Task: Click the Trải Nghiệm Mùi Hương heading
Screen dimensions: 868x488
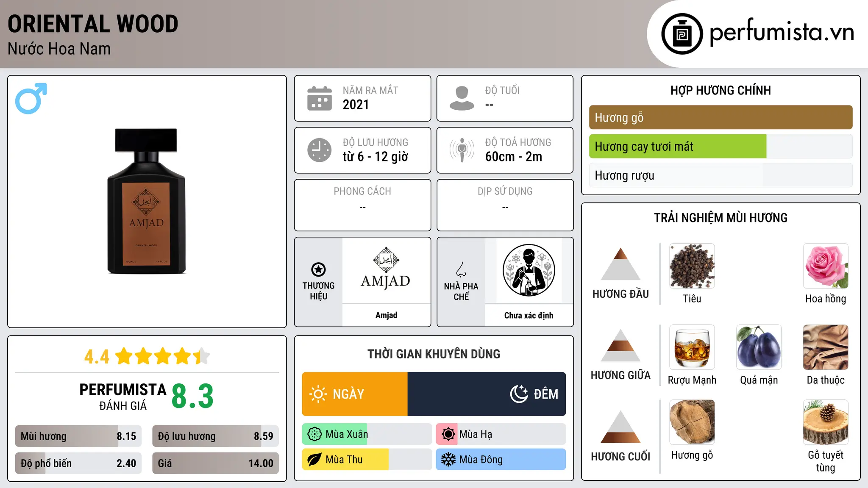Action: tap(721, 218)
